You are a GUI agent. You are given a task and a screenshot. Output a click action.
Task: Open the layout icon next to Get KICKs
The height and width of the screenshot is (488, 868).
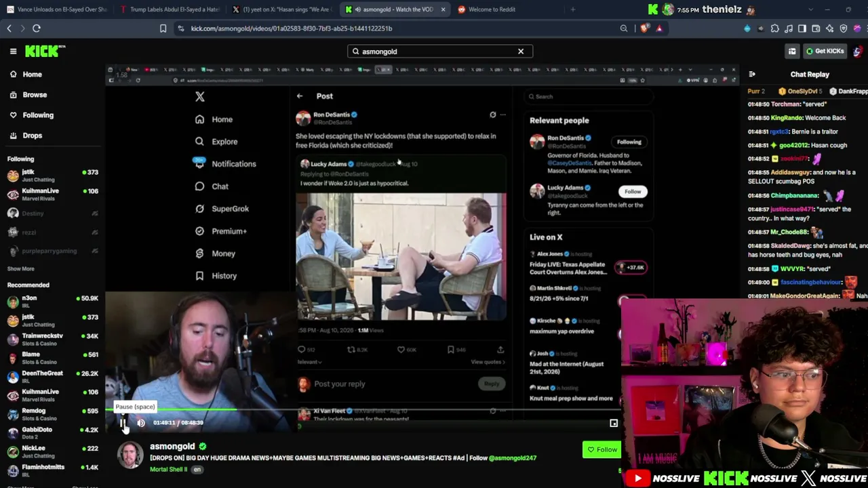(792, 51)
